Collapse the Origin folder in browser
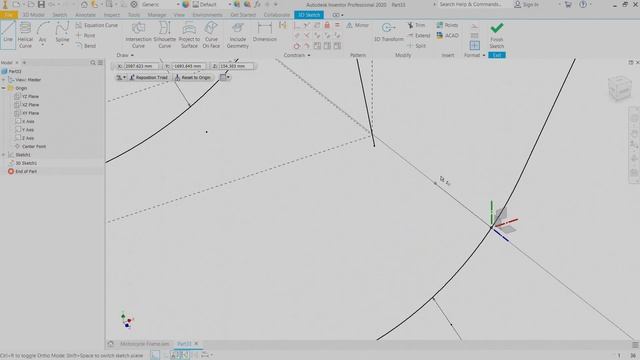 click(x=4, y=88)
